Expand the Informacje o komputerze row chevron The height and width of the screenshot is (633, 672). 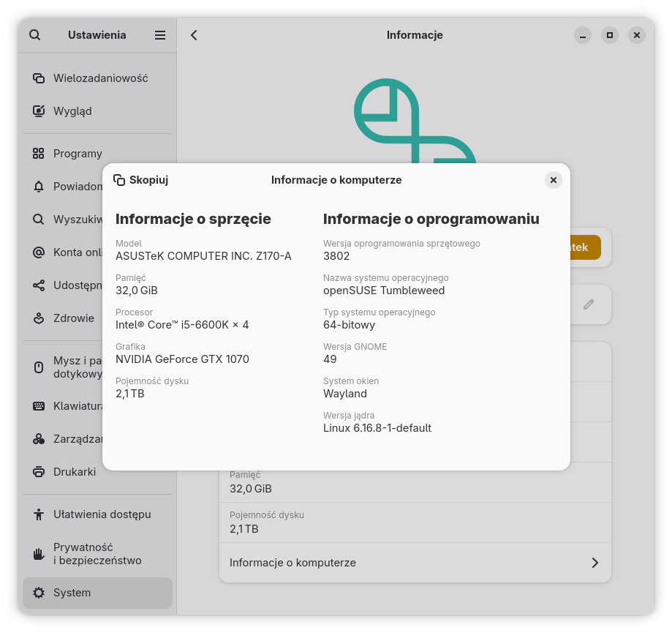click(595, 563)
